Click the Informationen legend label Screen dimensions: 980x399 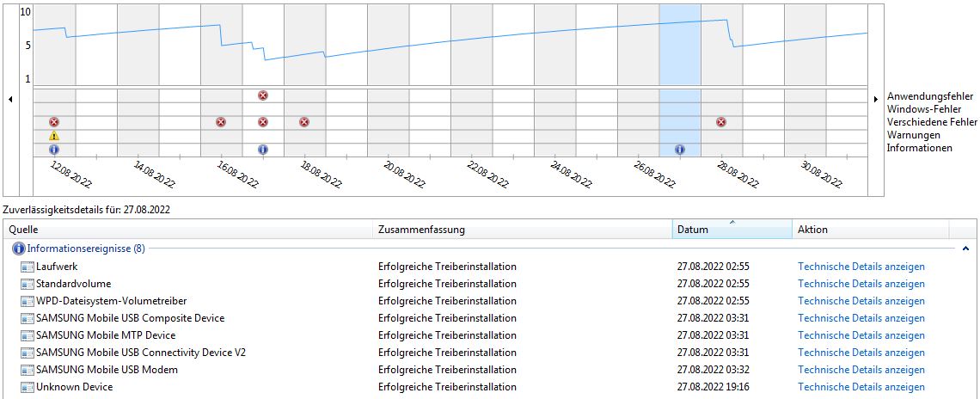click(920, 148)
